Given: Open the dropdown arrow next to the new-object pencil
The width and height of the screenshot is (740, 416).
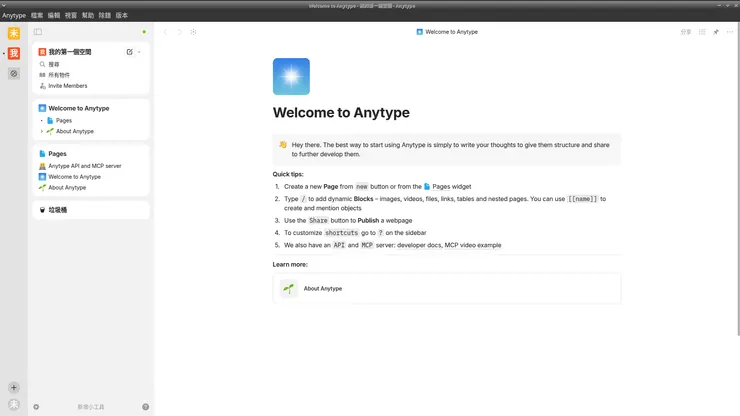Looking at the screenshot, I should tap(139, 52).
